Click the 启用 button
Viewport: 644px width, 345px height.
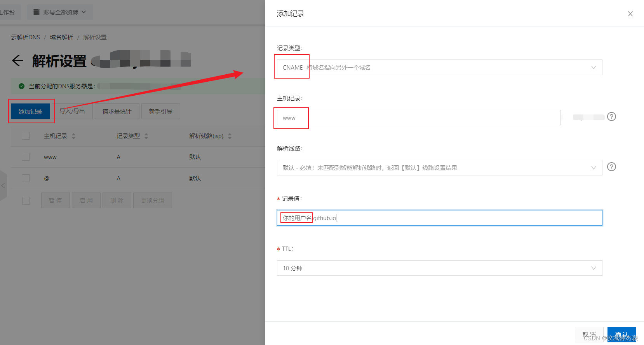[86, 200]
